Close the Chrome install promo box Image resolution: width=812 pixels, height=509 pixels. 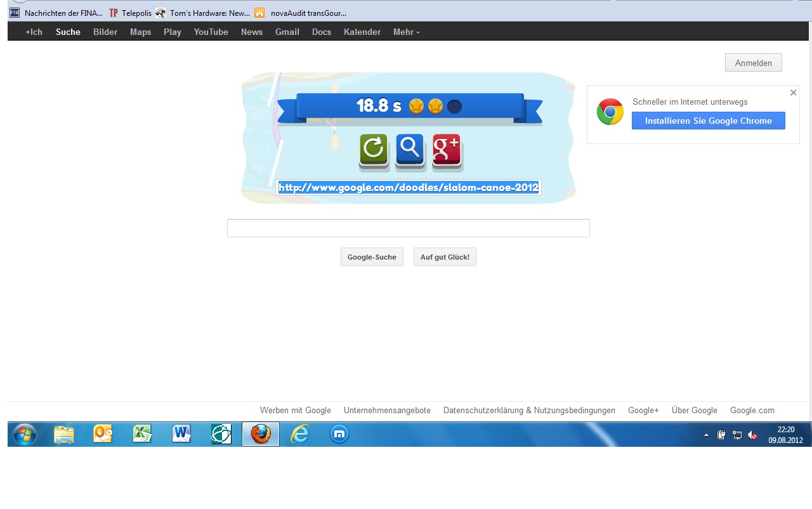click(793, 93)
